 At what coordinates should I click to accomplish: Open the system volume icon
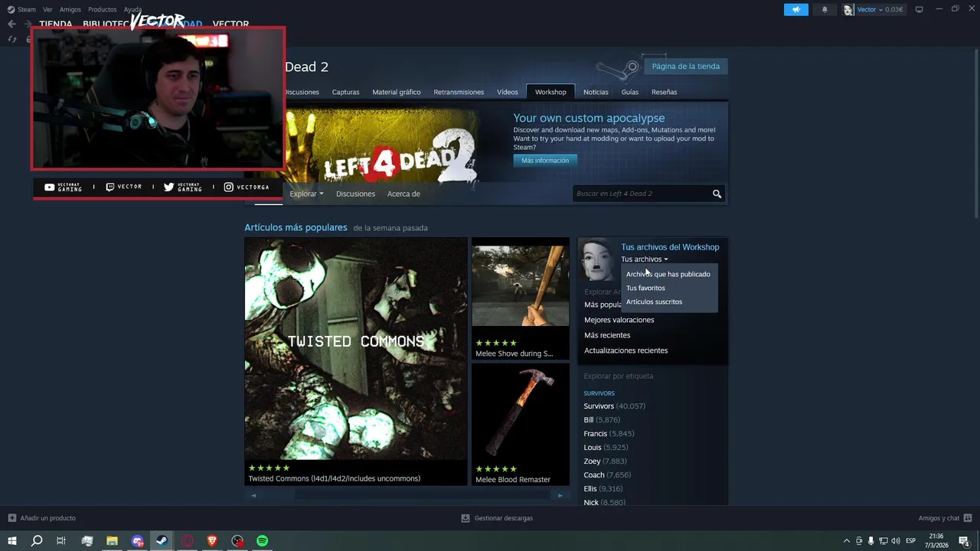click(x=896, y=541)
